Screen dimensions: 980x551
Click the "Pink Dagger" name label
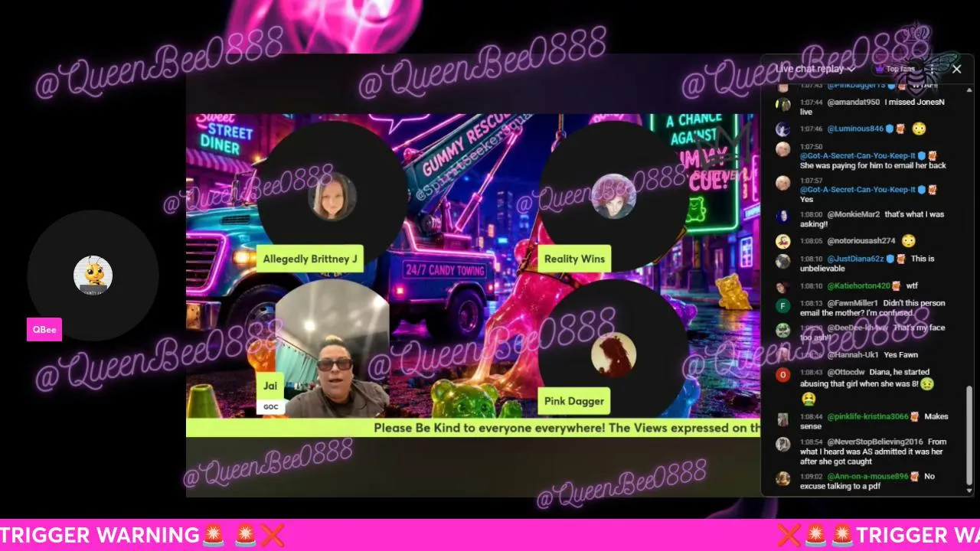click(x=574, y=400)
